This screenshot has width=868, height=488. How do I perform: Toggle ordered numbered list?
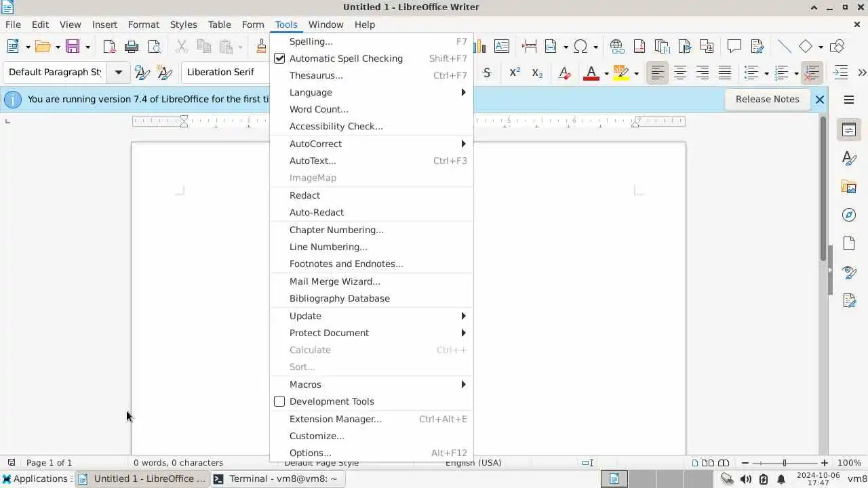pos(781,72)
